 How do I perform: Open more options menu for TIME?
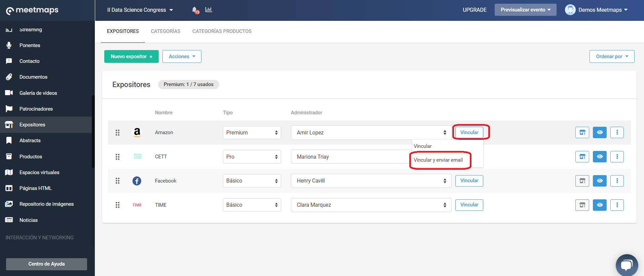tap(617, 205)
